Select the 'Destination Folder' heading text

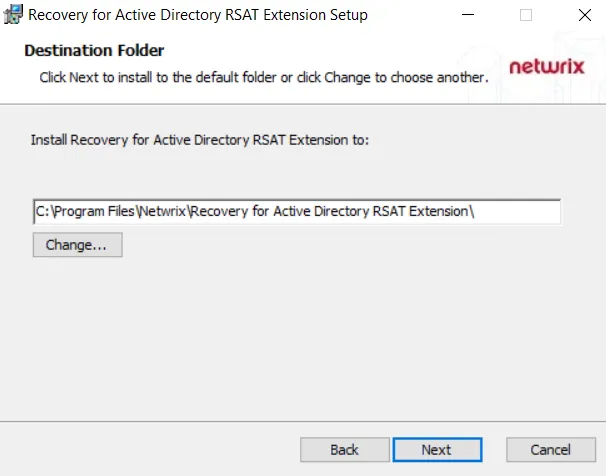click(94, 51)
